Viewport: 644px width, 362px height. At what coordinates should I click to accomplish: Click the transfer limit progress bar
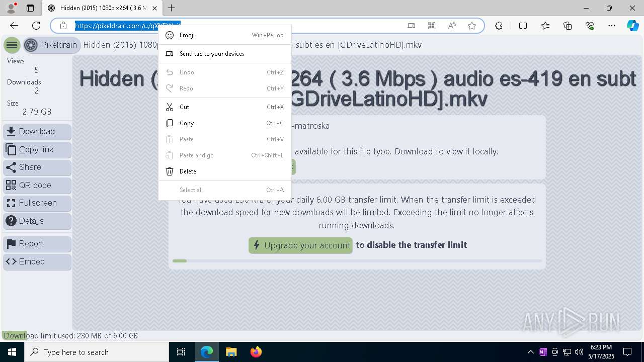[357, 261]
